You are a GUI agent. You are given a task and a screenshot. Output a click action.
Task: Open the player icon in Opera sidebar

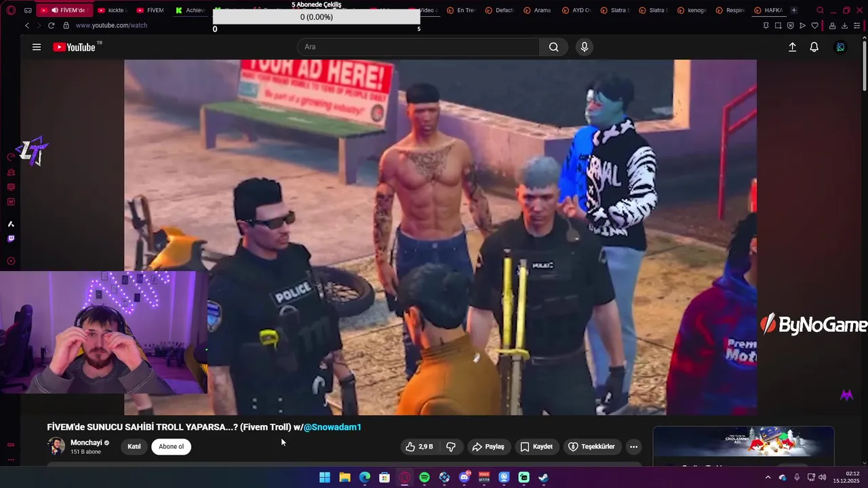[x=11, y=261]
